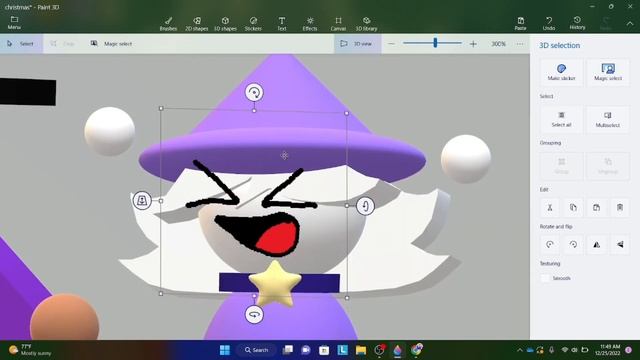Toggle the 3D view mode

coord(357,43)
